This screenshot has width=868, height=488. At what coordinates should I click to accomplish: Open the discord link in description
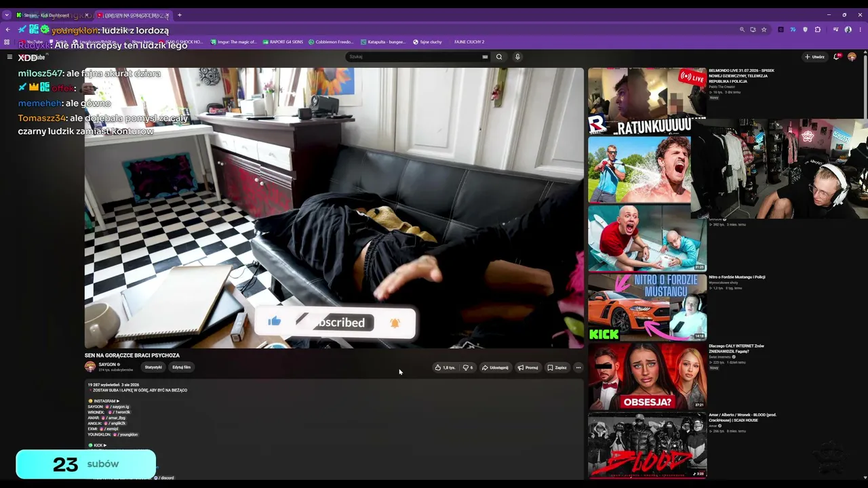click(x=164, y=478)
